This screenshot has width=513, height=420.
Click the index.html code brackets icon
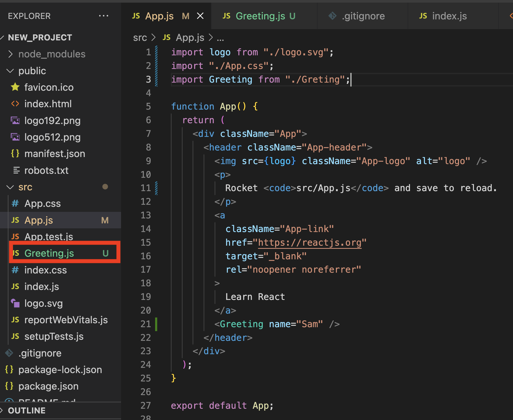[x=15, y=104]
